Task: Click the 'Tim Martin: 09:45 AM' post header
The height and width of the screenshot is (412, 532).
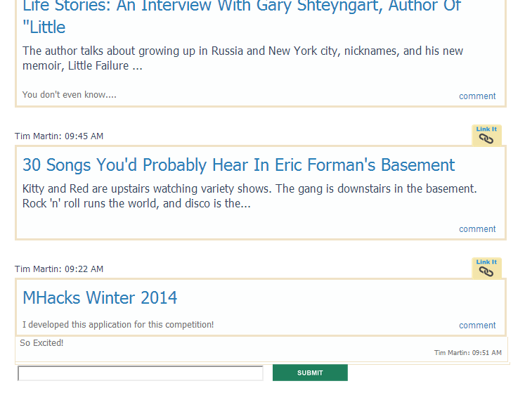Action: pos(59,136)
